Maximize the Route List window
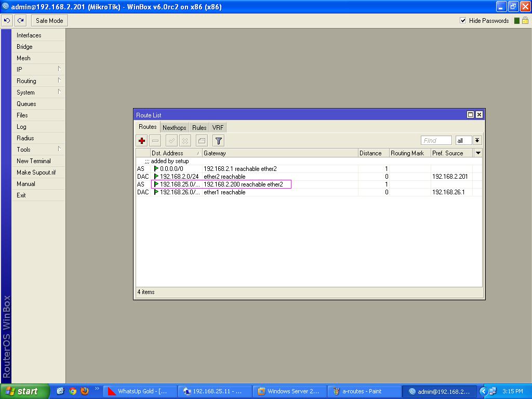Screen dimensions: 532x399 (x=470, y=115)
